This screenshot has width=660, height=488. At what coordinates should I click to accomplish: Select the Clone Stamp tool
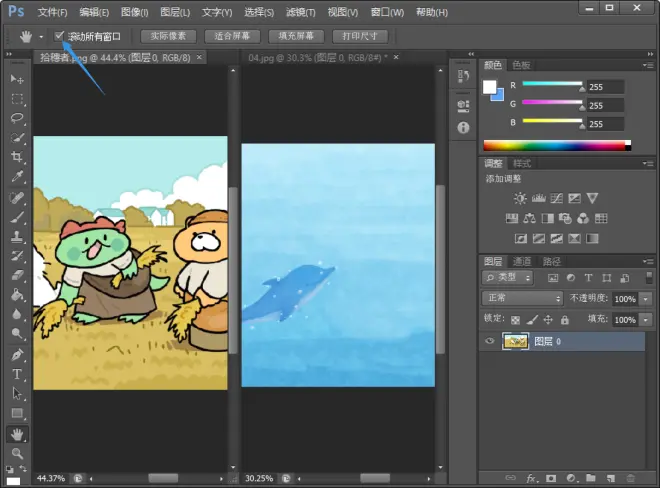[17, 237]
